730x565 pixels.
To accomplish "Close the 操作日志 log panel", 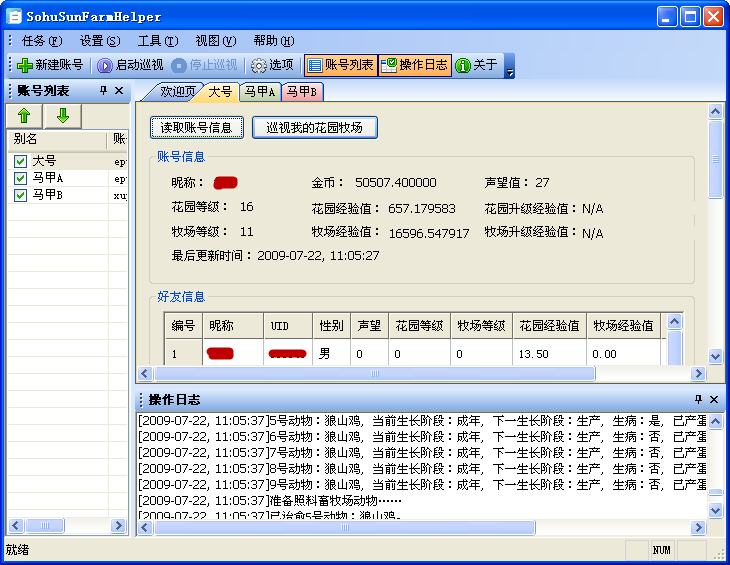I will [714, 399].
